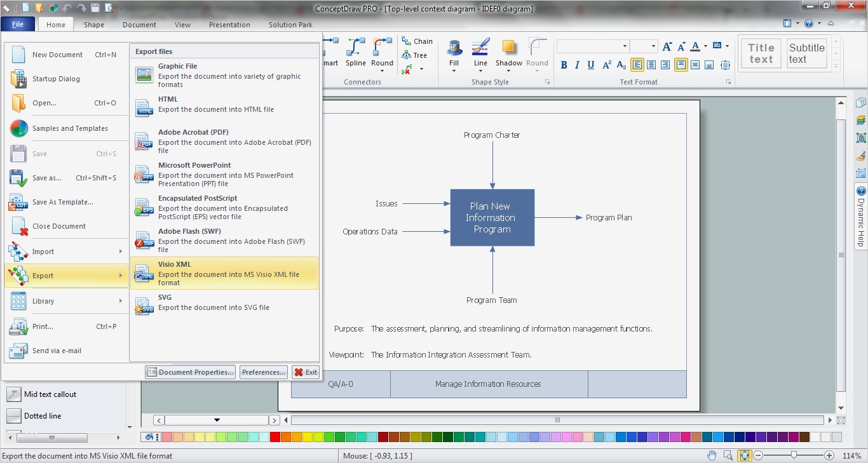This screenshot has height=463, width=868.
Task: Choose the Chain connector mode
Action: click(417, 41)
